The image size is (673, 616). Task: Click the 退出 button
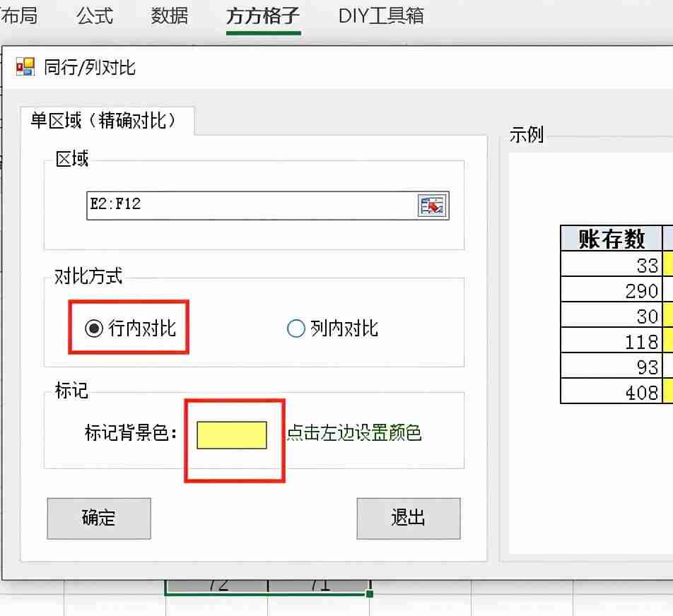408,519
